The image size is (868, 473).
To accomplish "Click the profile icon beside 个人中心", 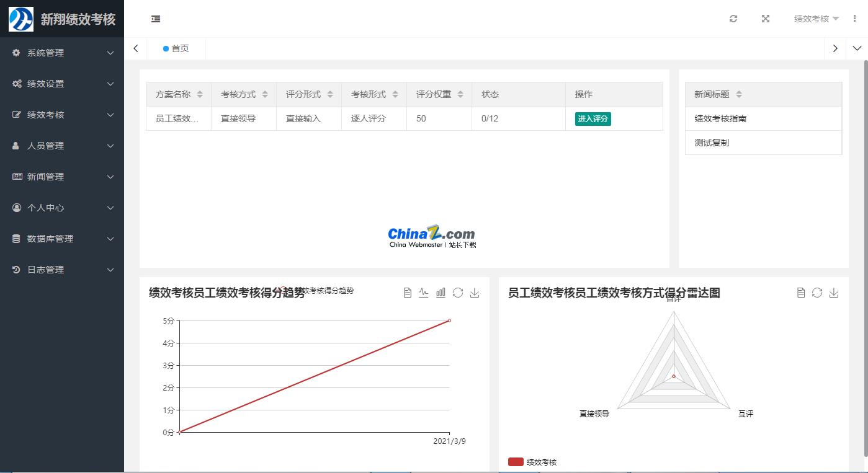I will [x=17, y=208].
